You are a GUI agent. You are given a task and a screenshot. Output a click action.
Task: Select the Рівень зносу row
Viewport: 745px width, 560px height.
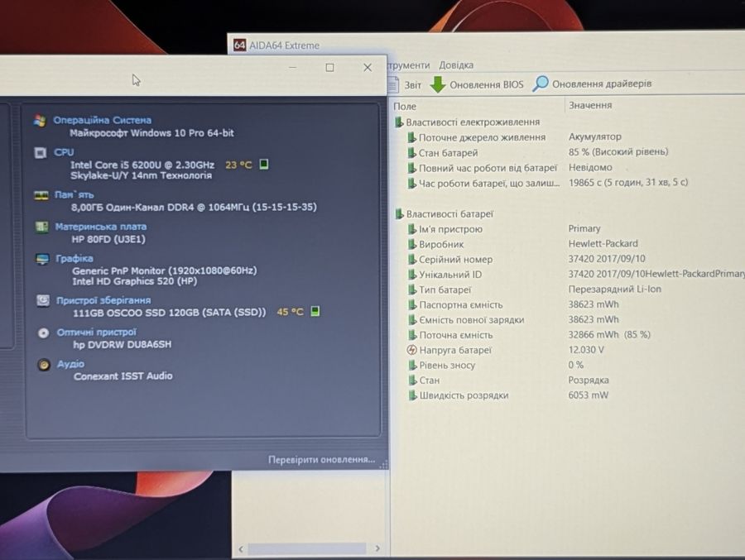pyautogui.click(x=441, y=366)
